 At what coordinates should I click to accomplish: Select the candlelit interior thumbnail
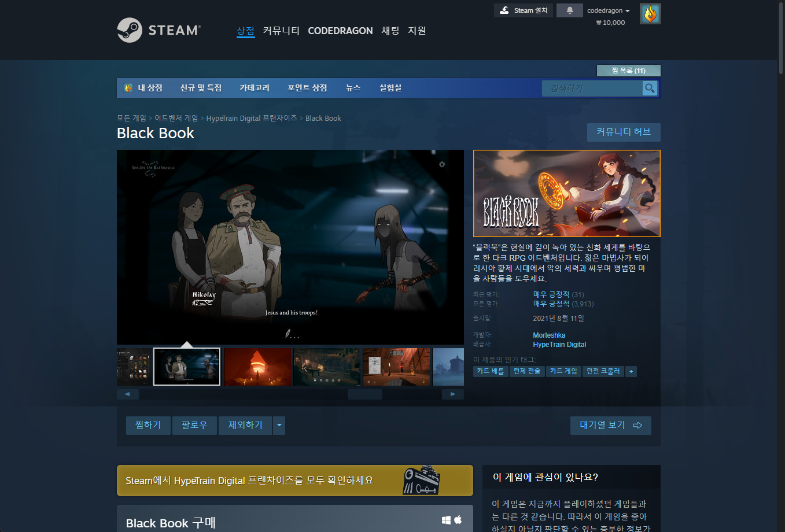(x=396, y=367)
